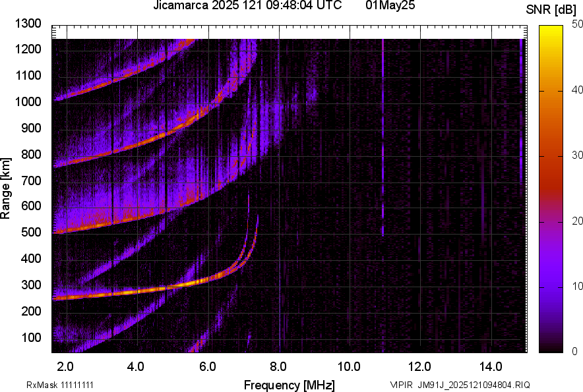The image size is (583, 392).
Task: Click the "1200" range axis label
Action: pyautogui.click(x=28, y=49)
